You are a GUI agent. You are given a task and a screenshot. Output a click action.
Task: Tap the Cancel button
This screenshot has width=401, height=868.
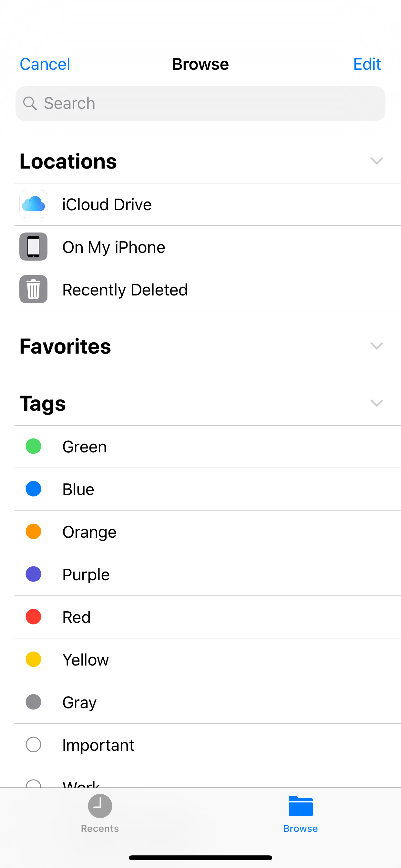[x=45, y=64]
